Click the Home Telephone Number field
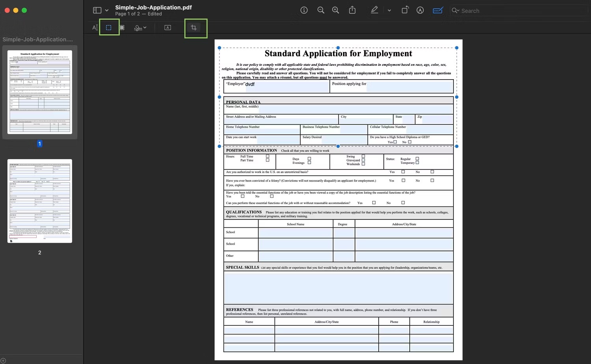The width and height of the screenshot is (591, 364). pos(262,130)
